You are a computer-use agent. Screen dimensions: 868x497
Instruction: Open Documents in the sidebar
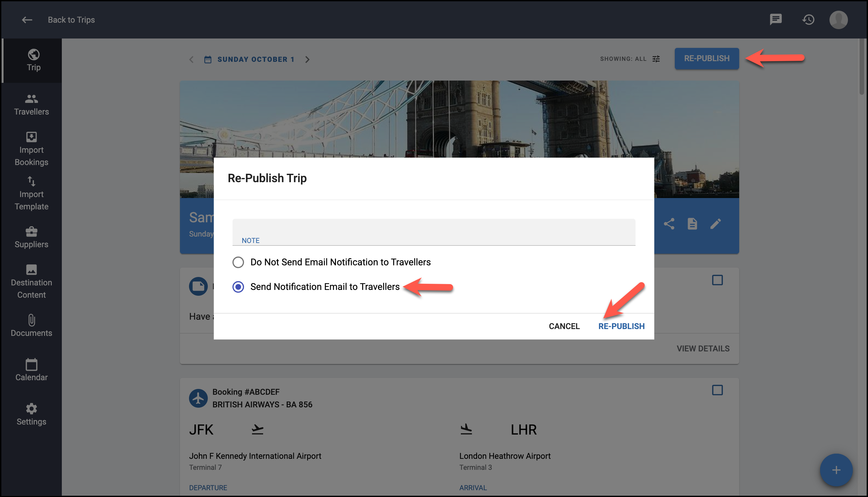[31, 326]
